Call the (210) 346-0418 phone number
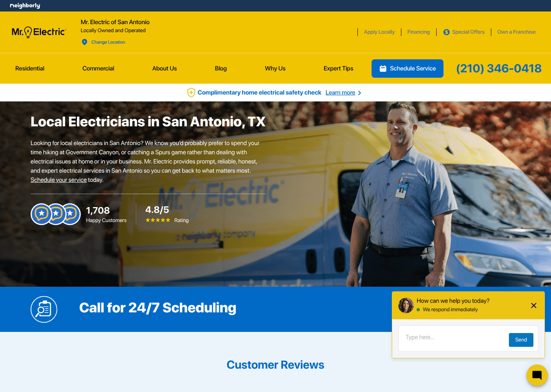Viewport: 551px width, 392px height. [499, 69]
